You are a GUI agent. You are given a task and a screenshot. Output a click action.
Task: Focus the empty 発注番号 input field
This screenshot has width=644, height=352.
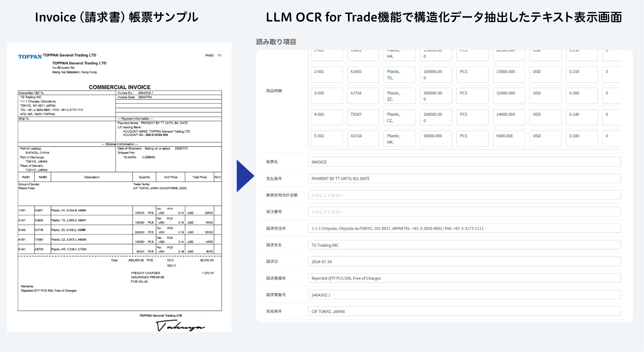pos(464,212)
